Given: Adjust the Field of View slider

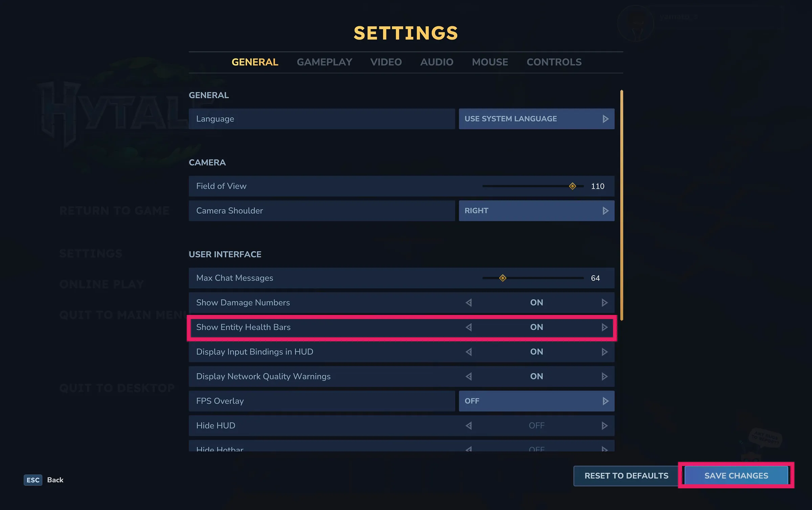Looking at the screenshot, I should click(572, 186).
